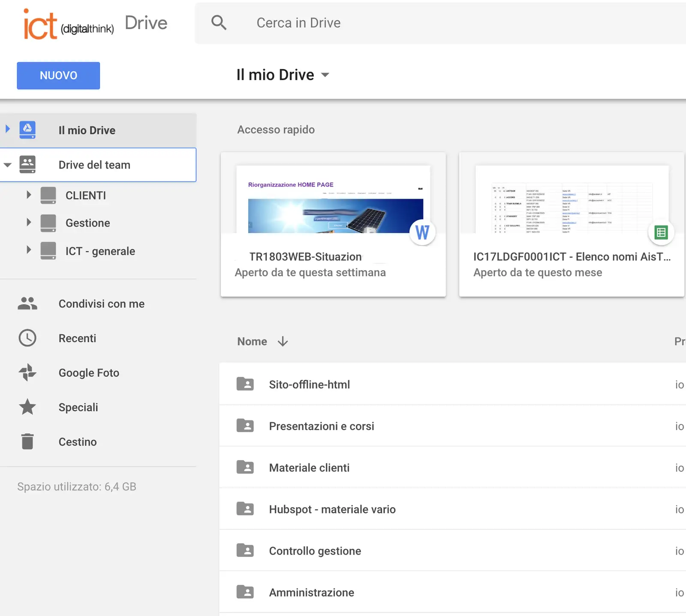Screen dimensions: 686x616
Task: Select the Controllo gestione folder name
Action: point(315,551)
